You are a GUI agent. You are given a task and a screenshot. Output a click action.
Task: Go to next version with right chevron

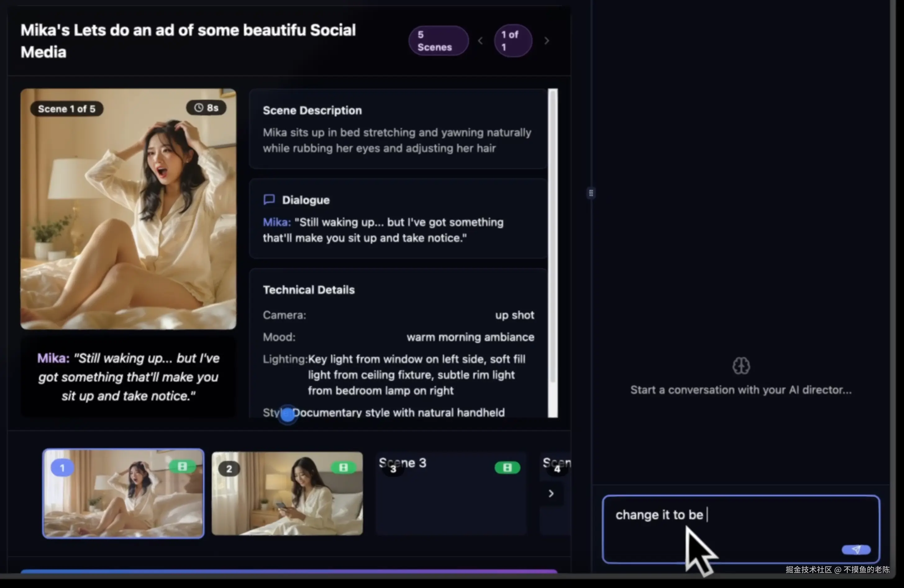tap(547, 41)
